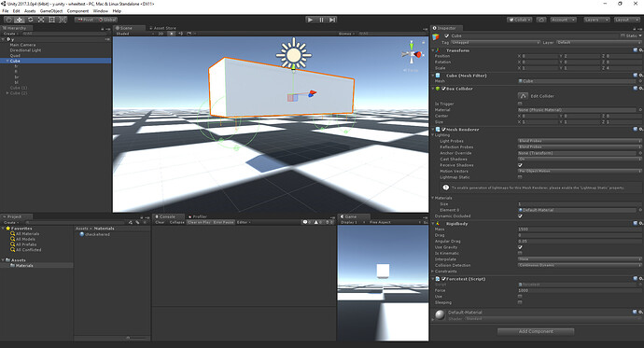Open the Layers dropdown
Image resolution: width=644 pixels, height=348 pixels.
point(596,20)
